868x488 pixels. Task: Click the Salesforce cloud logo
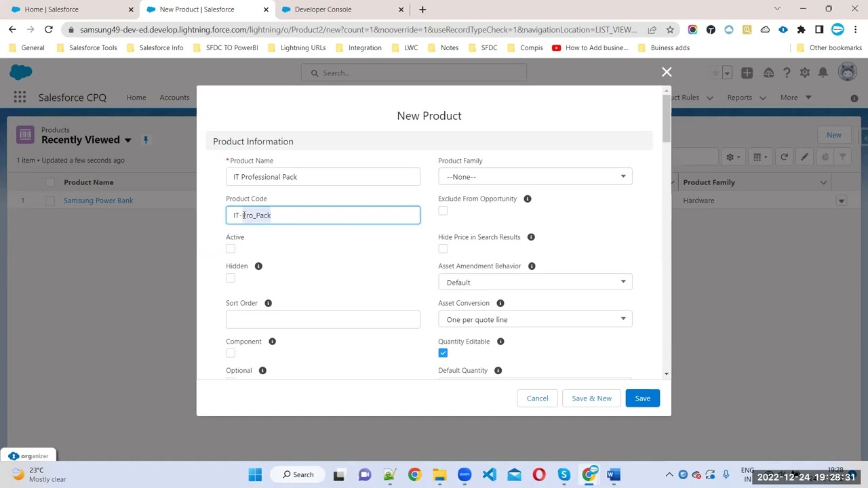(x=21, y=73)
